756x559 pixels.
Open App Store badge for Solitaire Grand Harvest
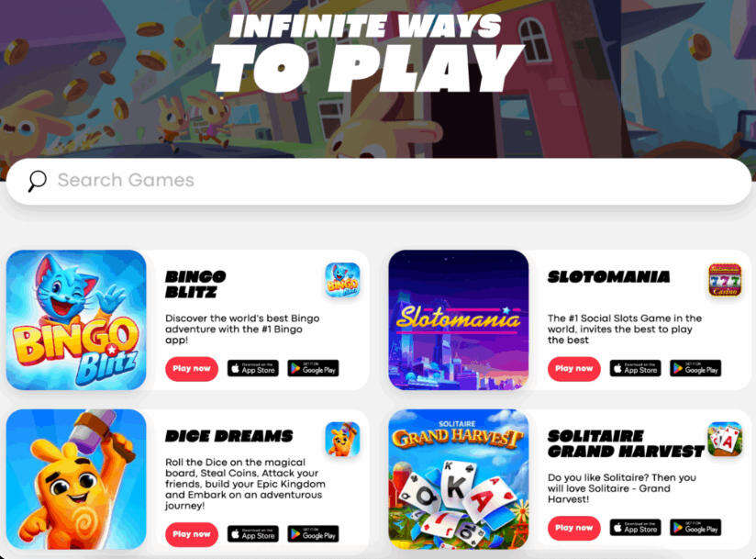click(x=636, y=528)
